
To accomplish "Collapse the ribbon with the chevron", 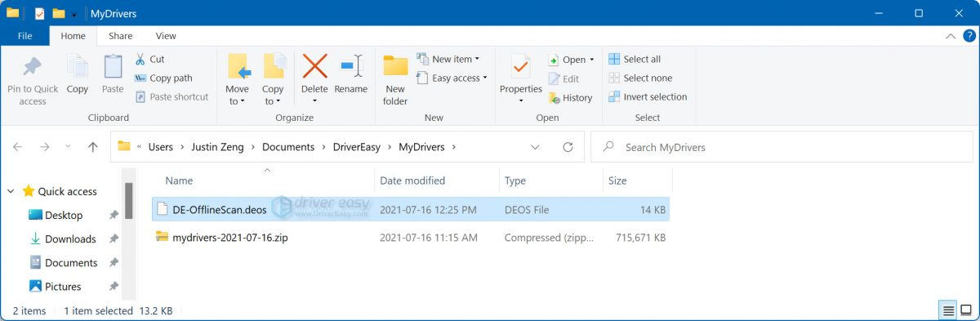I will [x=951, y=36].
